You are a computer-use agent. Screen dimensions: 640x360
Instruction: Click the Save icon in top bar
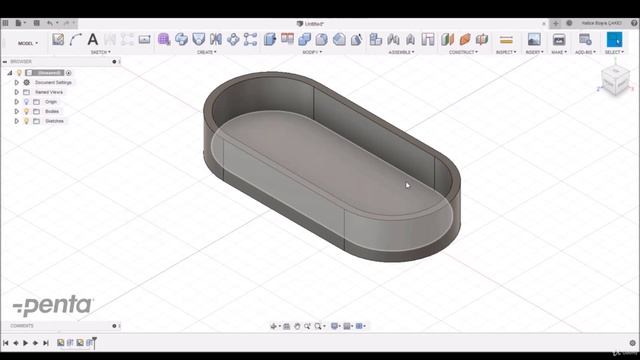tap(36, 23)
